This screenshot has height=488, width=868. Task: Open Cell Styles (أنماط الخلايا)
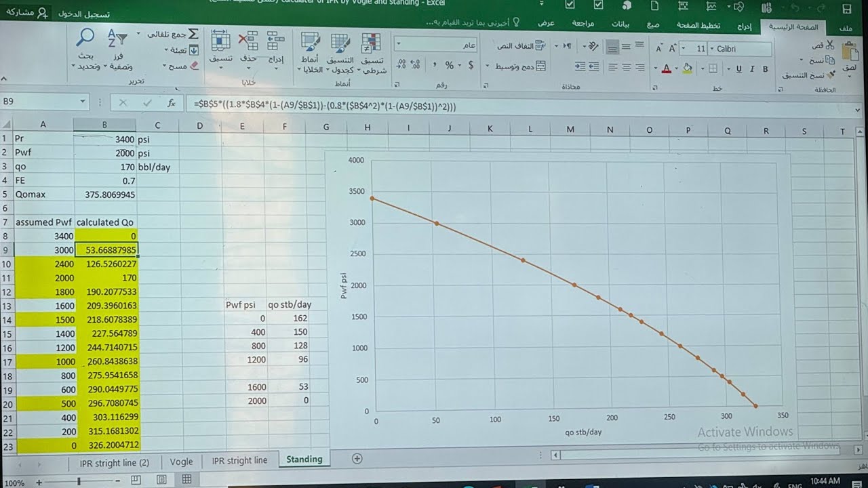(x=311, y=53)
